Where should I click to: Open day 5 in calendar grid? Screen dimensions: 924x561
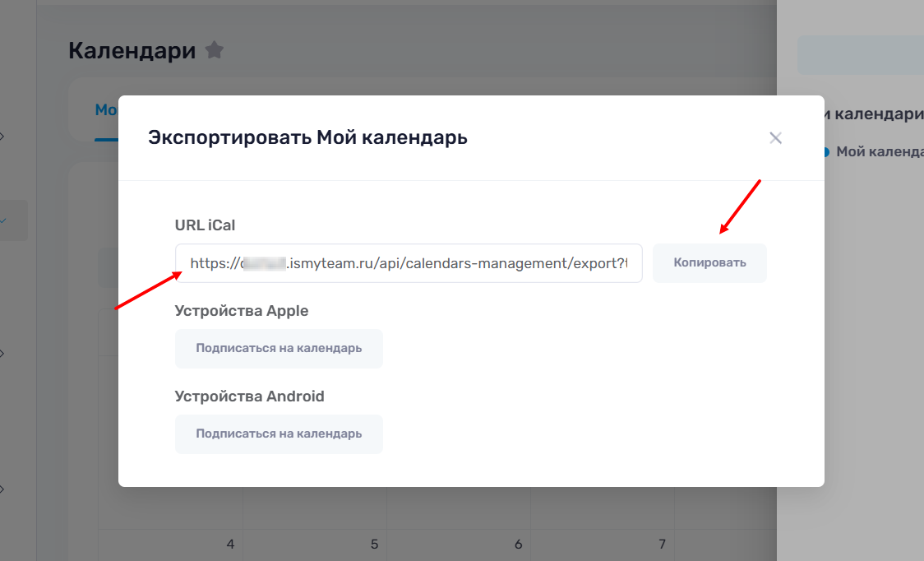coord(374,545)
